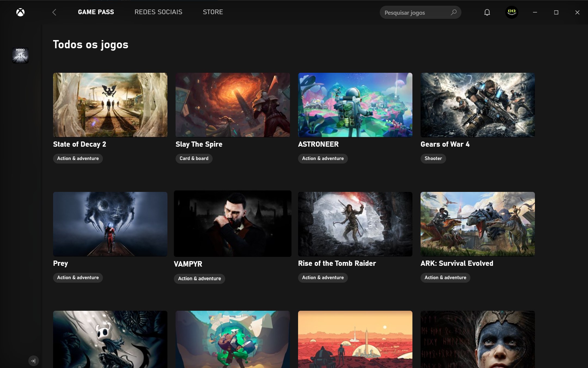Click the ARK: Survival Evolved title
Image resolution: width=588 pixels, height=368 pixels.
tap(457, 263)
